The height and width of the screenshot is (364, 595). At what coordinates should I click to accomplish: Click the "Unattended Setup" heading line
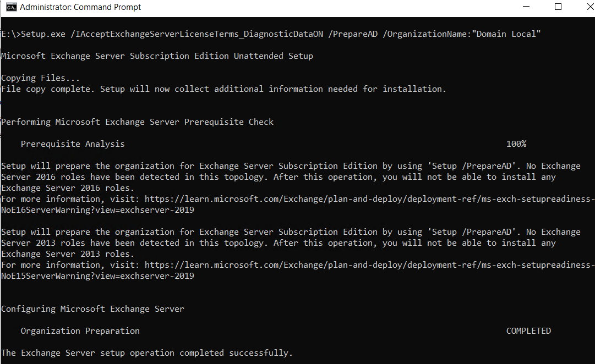click(157, 56)
